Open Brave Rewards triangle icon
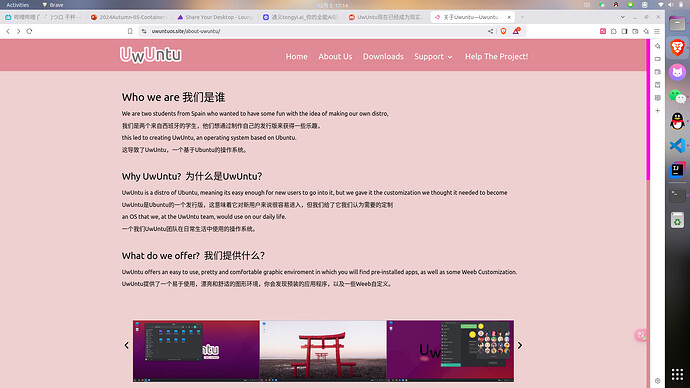Viewport: 690px width, 388px height. [516, 31]
